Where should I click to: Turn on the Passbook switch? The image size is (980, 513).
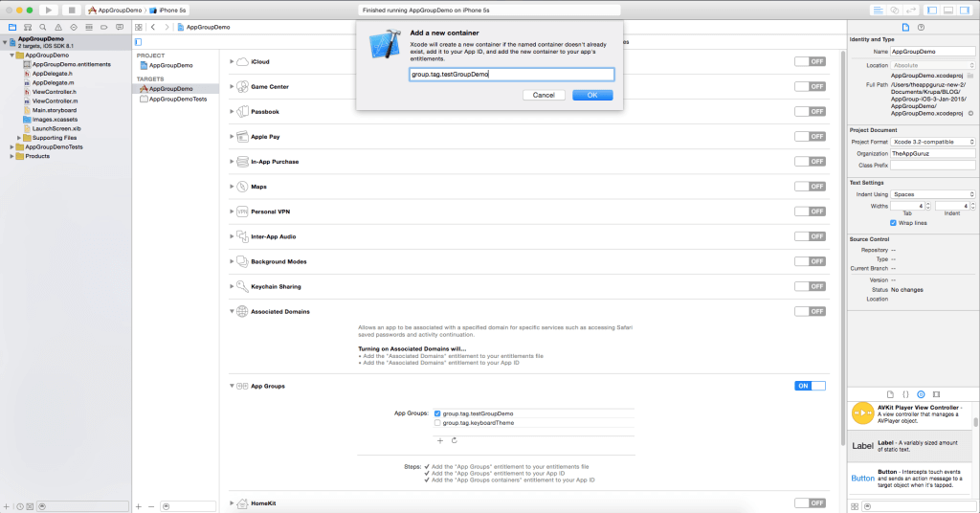[810, 111]
